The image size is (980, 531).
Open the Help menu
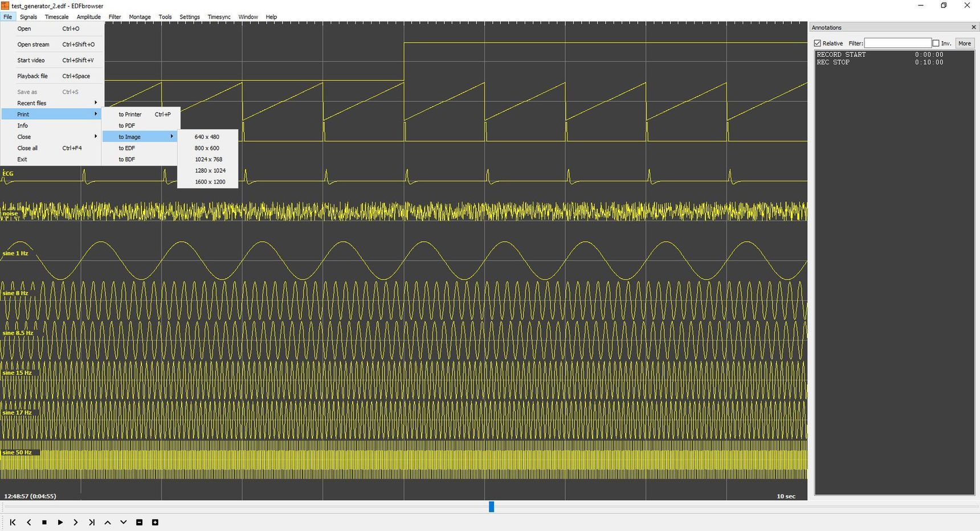tap(271, 17)
